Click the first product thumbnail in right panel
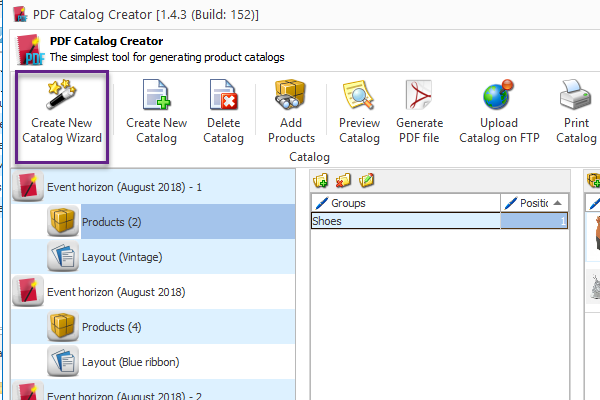600x400 pixels. 594,237
